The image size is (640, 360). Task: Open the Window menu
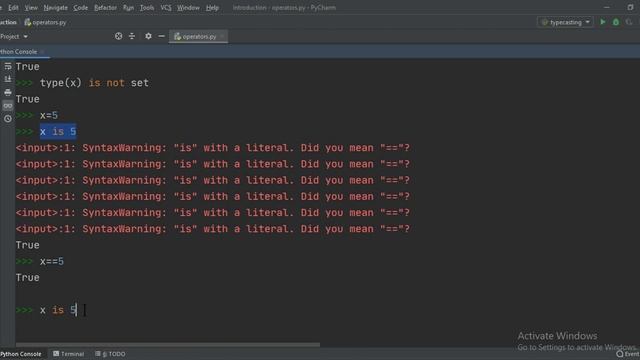point(188,8)
